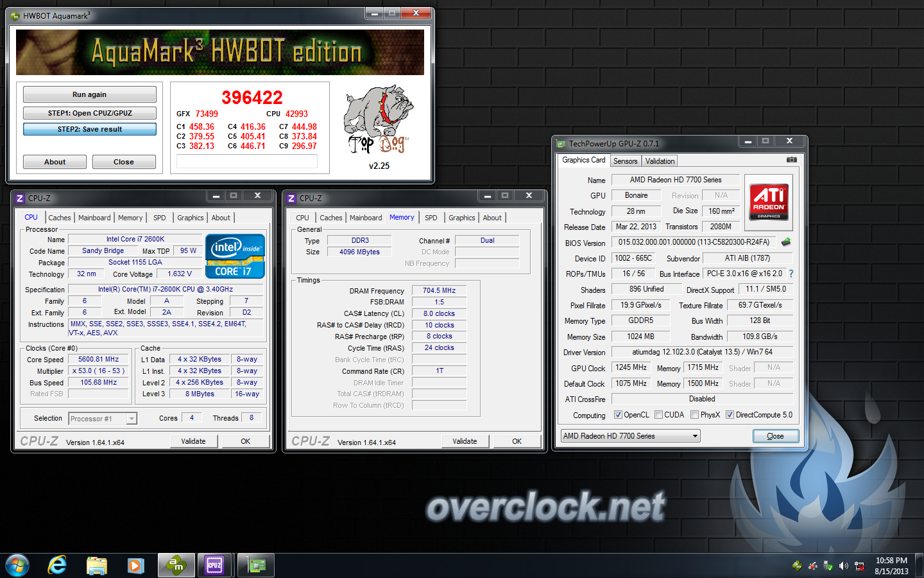Click the Close button in Aquamark

pyautogui.click(x=124, y=162)
